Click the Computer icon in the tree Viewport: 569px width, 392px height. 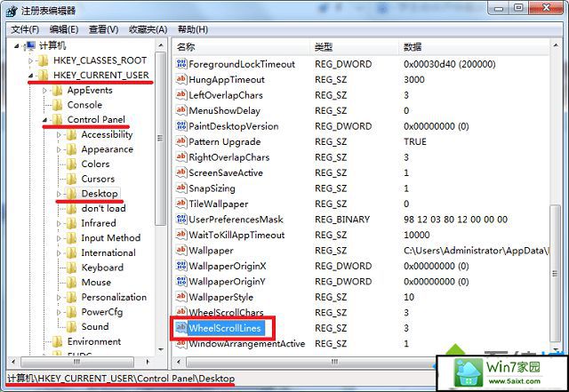29,45
